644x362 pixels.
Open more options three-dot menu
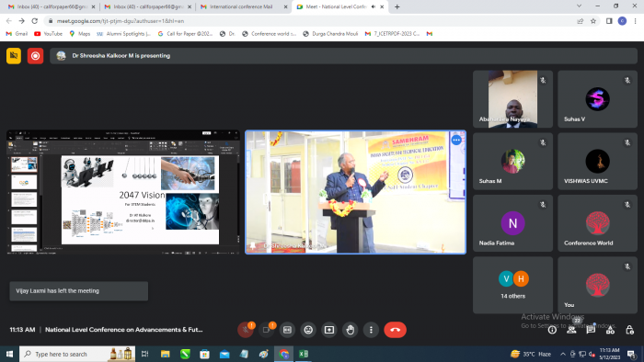(371, 330)
